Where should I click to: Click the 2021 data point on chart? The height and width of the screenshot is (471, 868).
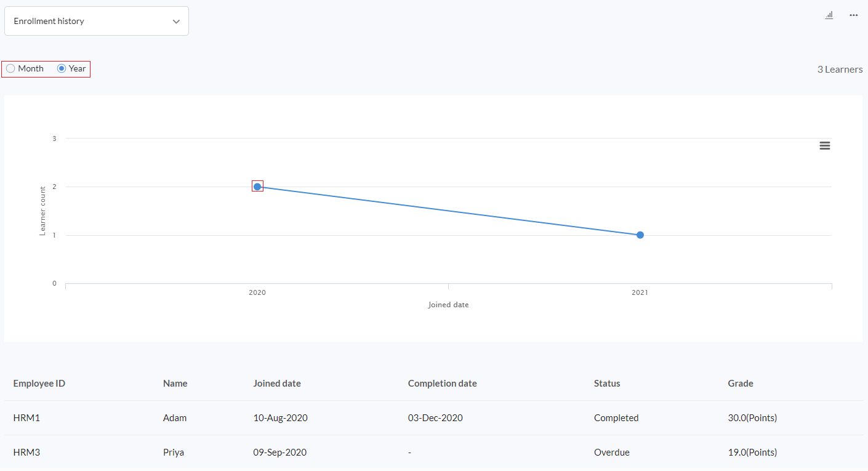(640, 235)
